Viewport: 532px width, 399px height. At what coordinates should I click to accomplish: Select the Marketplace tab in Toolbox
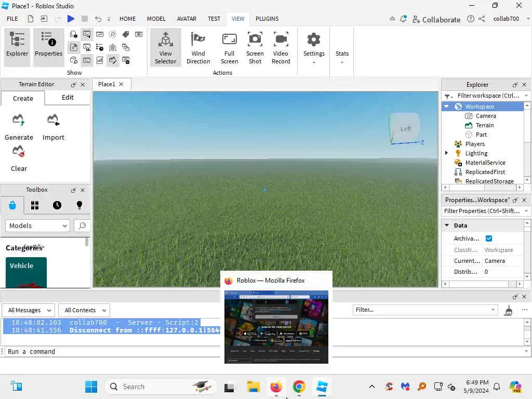click(12, 205)
